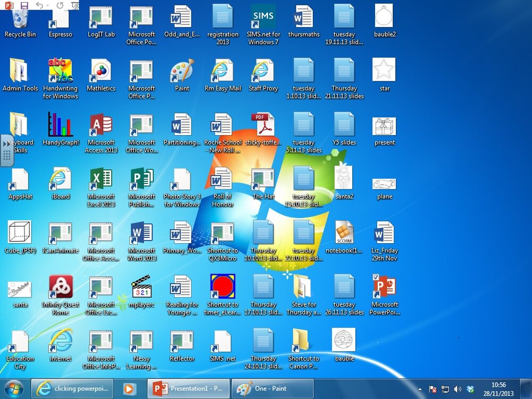Select the plane image file

click(384, 184)
